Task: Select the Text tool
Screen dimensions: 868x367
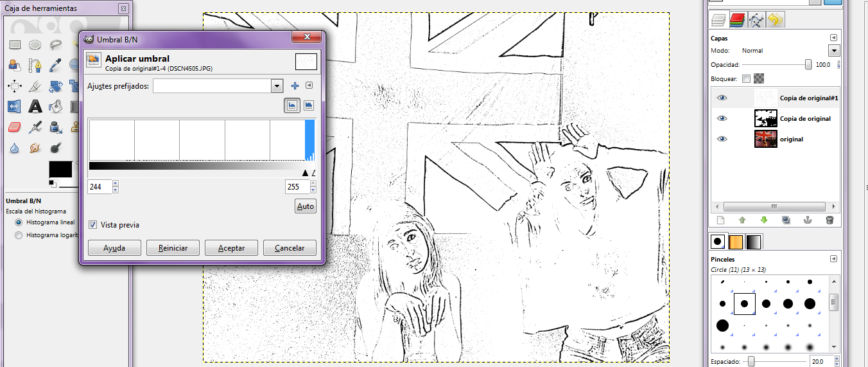Action: (x=35, y=106)
